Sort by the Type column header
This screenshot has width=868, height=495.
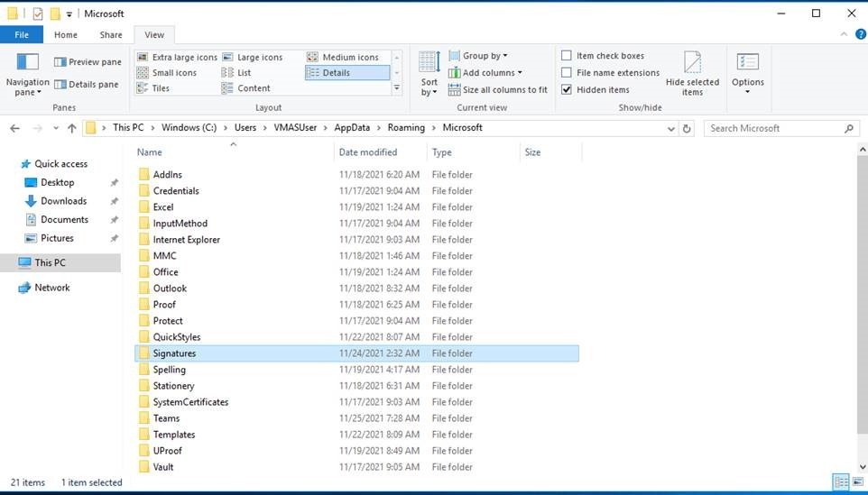[x=474, y=152]
